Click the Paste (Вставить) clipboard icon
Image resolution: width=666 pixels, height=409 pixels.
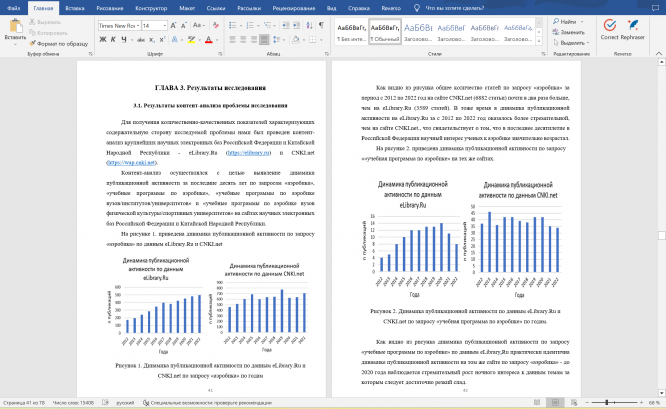[15, 26]
